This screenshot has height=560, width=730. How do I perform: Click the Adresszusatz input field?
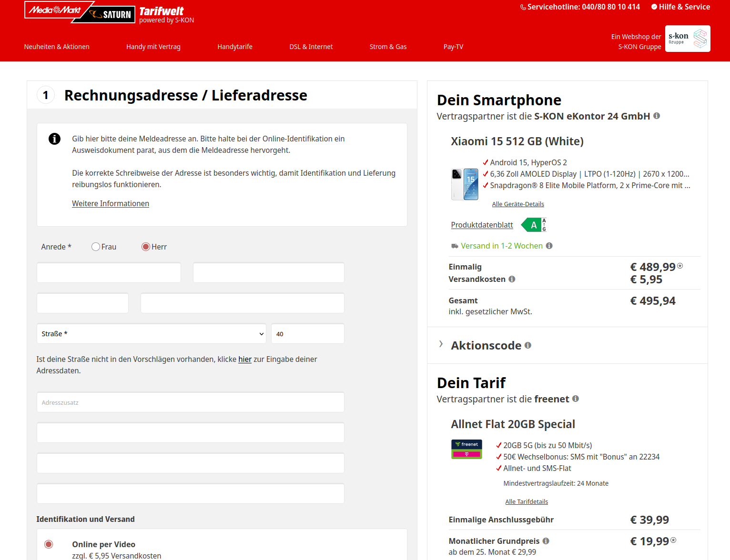point(190,402)
